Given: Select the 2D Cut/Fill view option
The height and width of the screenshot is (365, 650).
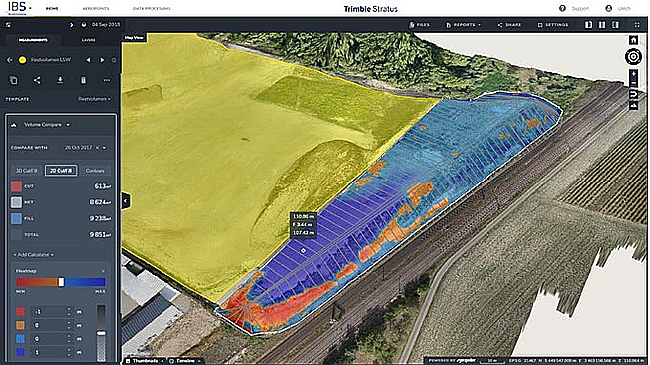Looking at the screenshot, I should click(61, 170).
